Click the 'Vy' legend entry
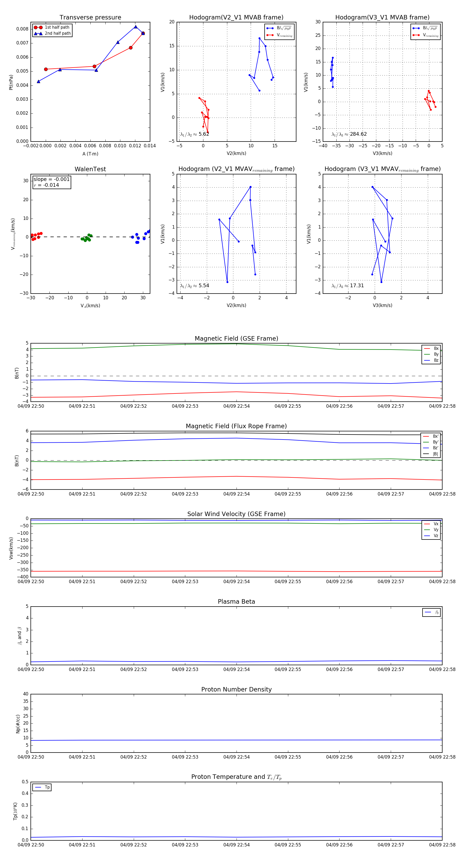The image size is (473, 868). coord(431,530)
